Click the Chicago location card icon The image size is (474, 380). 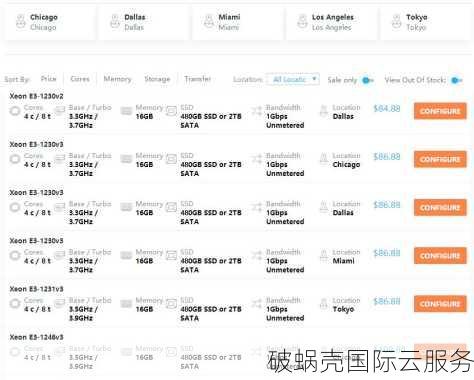(x=21, y=21)
